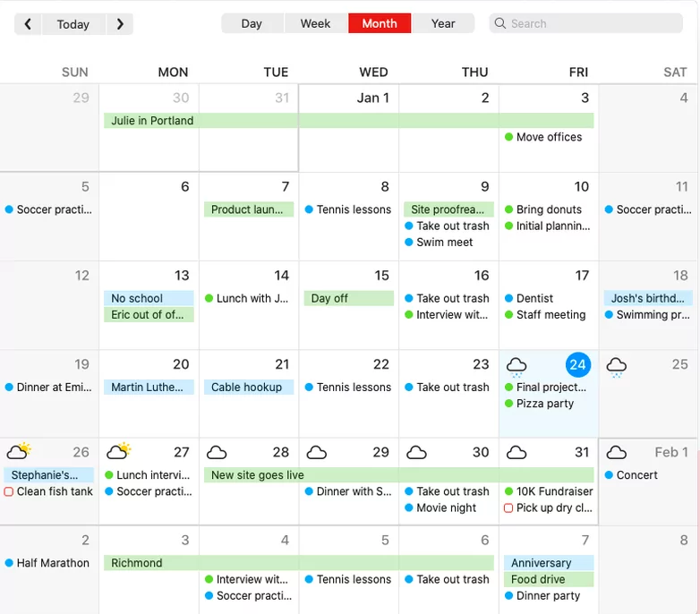The image size is (700, 614).
Task: Click the cloud weather icon on the 29th
Action: 317,453
